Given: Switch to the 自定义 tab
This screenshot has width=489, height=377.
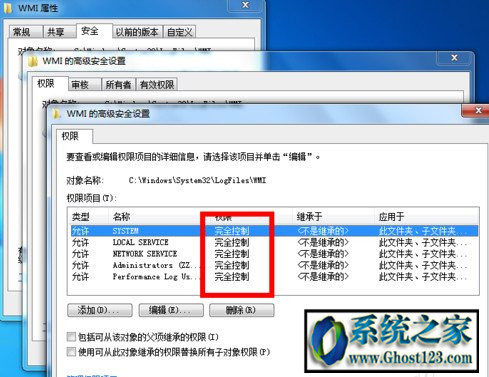Looking at the screenshot, I should click(x=180, y=32).
